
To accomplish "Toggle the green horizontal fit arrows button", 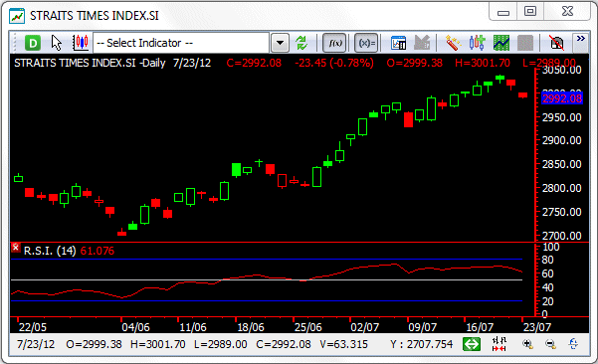I will (472, 344).
